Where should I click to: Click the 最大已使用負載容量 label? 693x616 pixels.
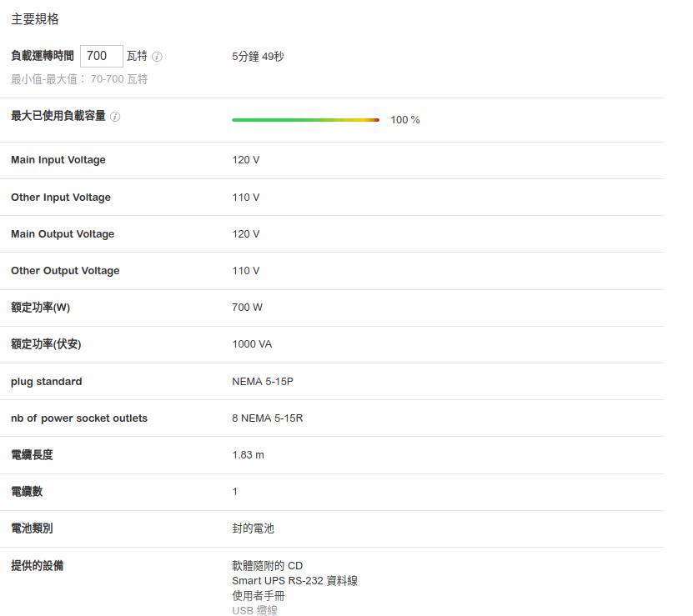[x=58, y=116]
